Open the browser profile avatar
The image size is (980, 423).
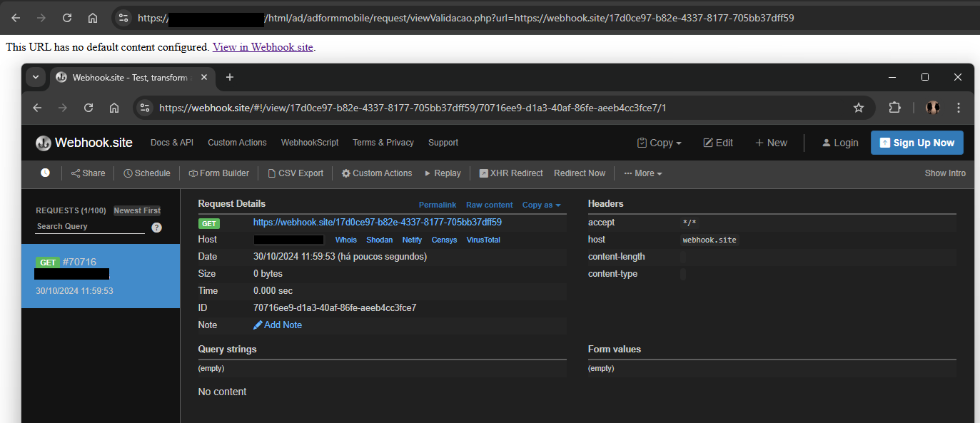pyautogui.click(x=933, y=108)
